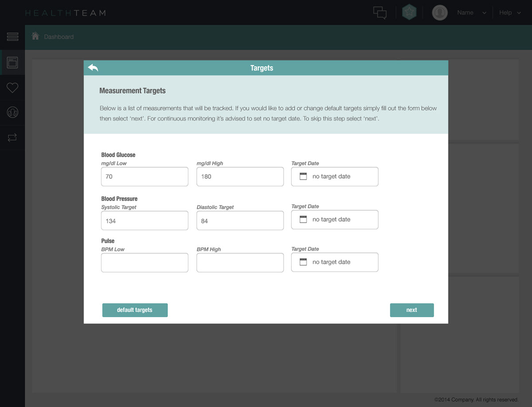This screenshot has height=407, width=532.
Task: Click the home icon beside Dashboard
Action: [x=35, y=36]
